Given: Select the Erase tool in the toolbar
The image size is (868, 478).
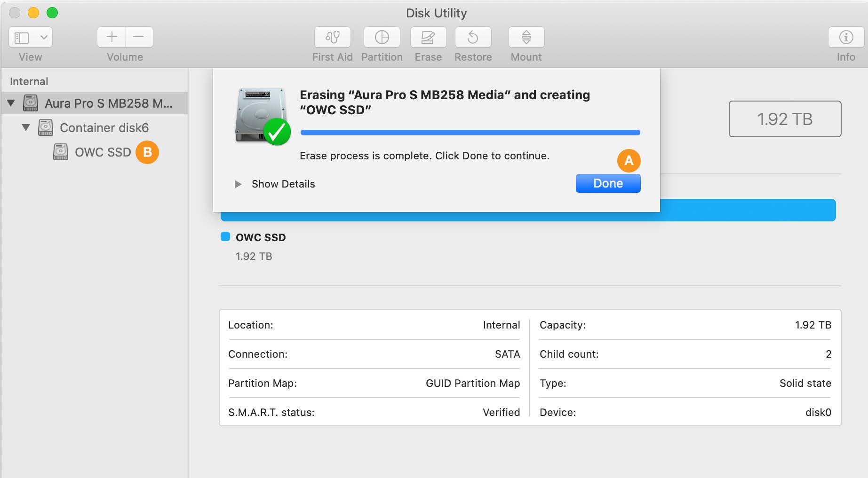Looking at the screenshot, I should pyautogui.click(x=428, y=37).
